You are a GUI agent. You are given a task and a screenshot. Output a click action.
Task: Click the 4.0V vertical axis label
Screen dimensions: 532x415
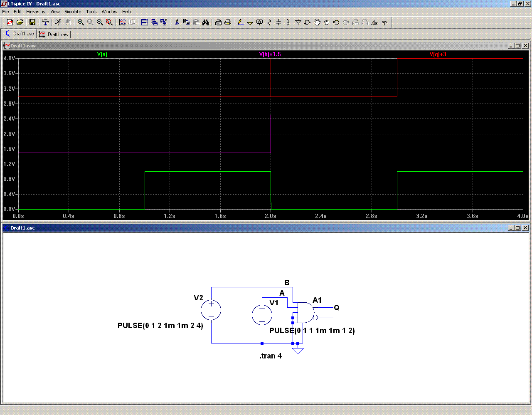9,59
